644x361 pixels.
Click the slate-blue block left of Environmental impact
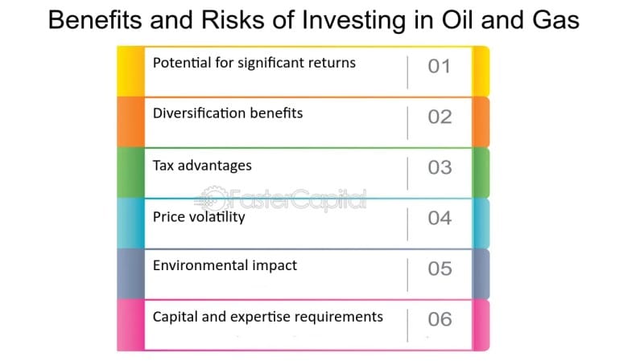[x=130, y=274]
